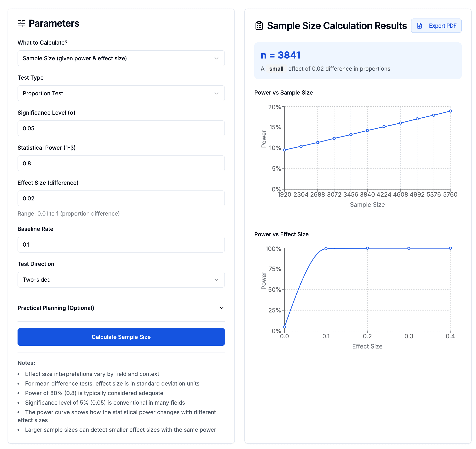Open the Two-sided direction dropdown
The image size is (476, 449).
tap(121, 280)
